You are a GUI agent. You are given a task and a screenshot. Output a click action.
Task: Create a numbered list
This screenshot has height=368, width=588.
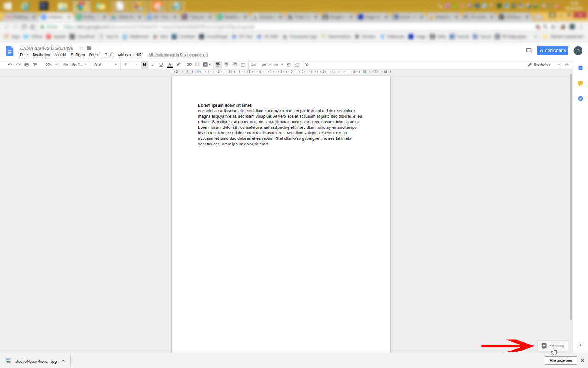tap(264, 64)
